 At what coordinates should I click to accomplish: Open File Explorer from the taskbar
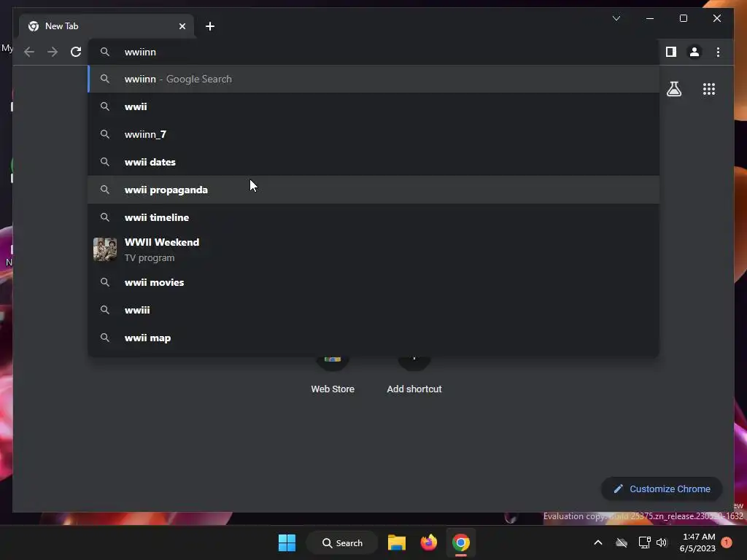(x=396, y=542)
